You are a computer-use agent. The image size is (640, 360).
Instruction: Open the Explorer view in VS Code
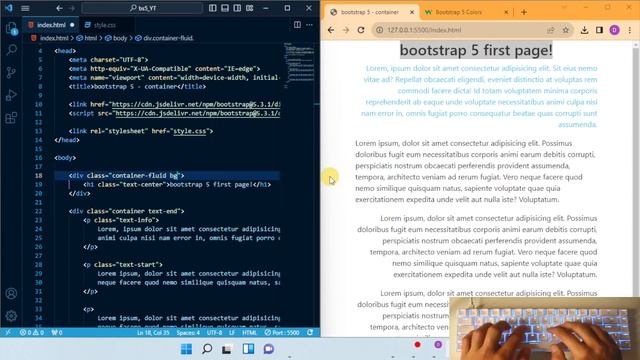tap(11, 28)
